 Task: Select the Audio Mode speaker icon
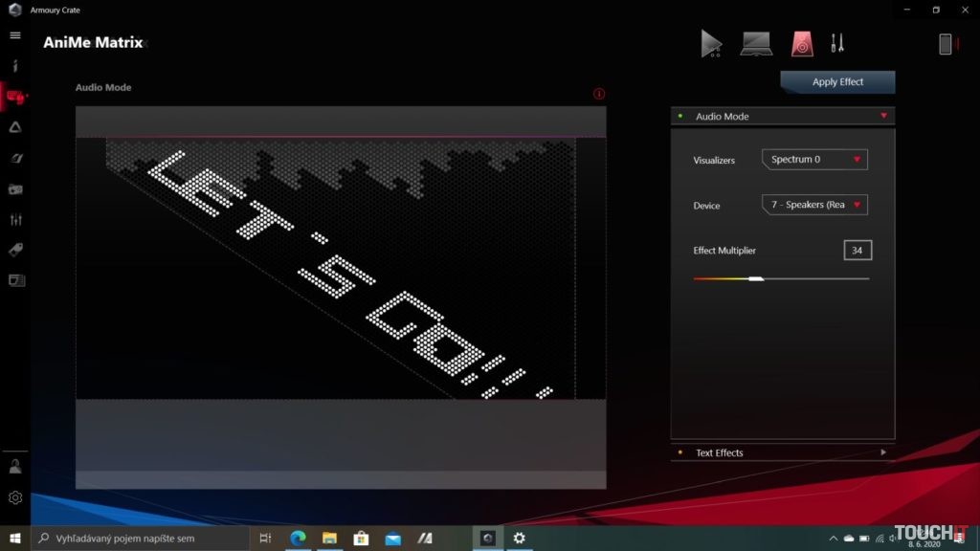point(800,43)
